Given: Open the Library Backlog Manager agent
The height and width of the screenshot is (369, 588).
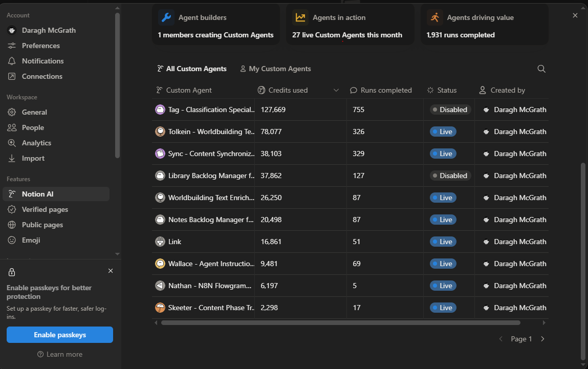Looking at the screenshot, I should point(211,176).
